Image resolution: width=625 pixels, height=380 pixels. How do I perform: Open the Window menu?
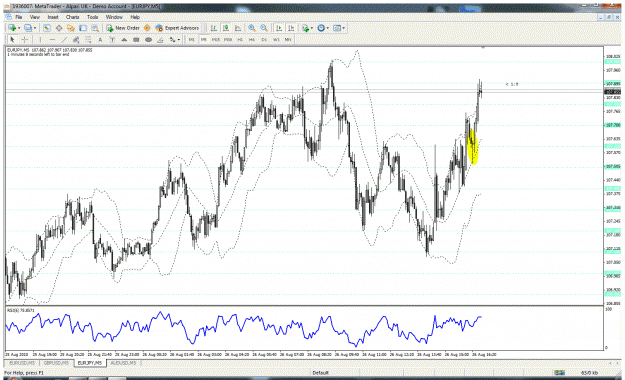(114, 17)
